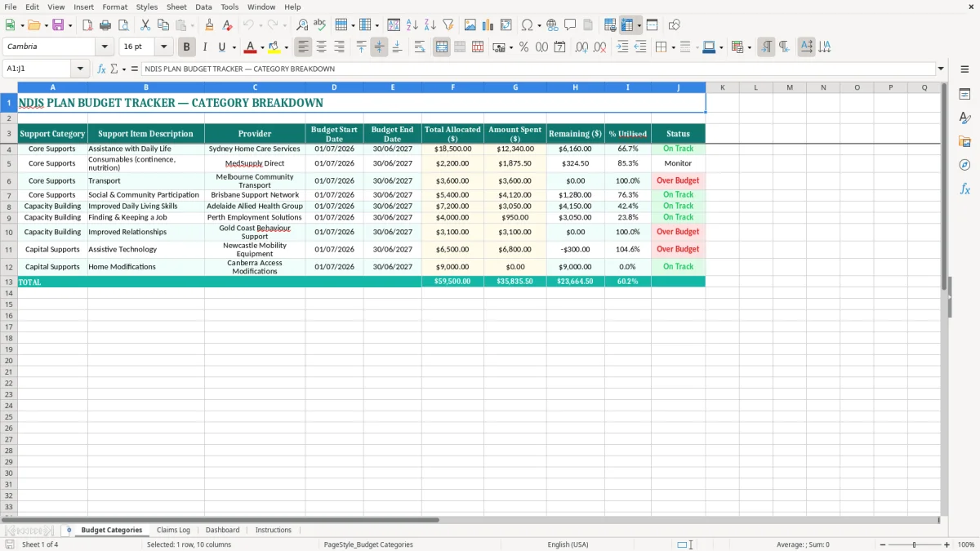The image size is (980, 551).
Task: Open sidebar Gallery icon
Action: 964,141
